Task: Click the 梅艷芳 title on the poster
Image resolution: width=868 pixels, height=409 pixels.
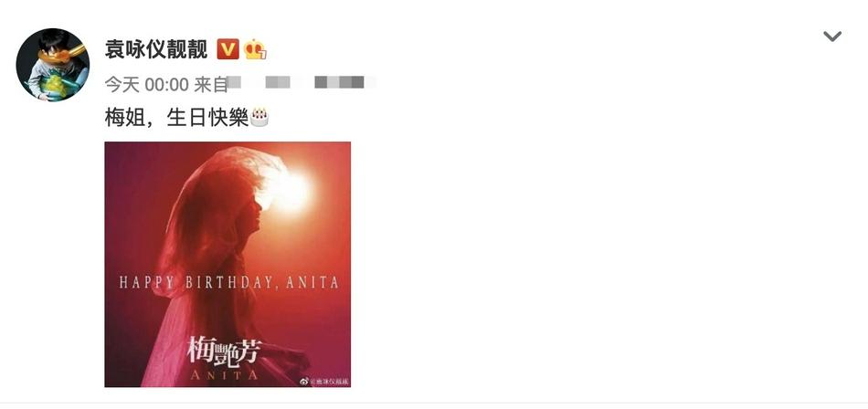Action: [223, 351]
